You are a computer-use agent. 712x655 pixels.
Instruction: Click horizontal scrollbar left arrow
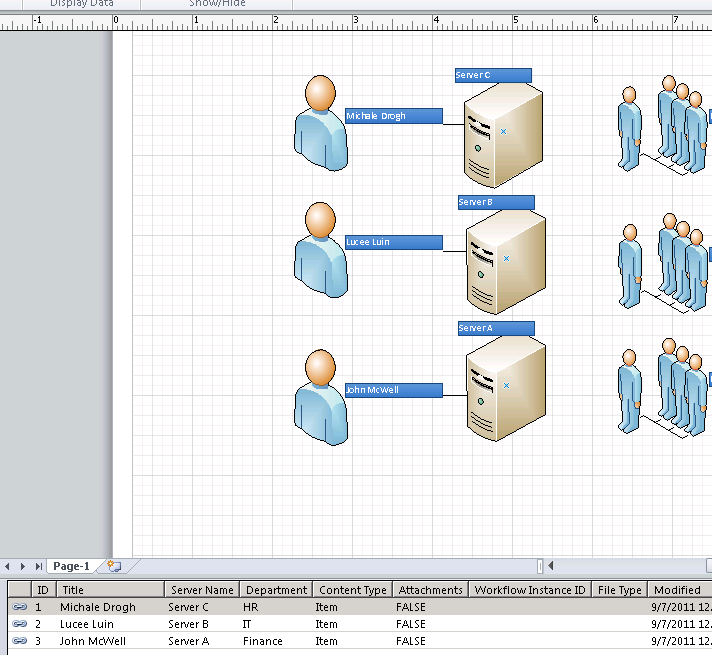[550, 566]
